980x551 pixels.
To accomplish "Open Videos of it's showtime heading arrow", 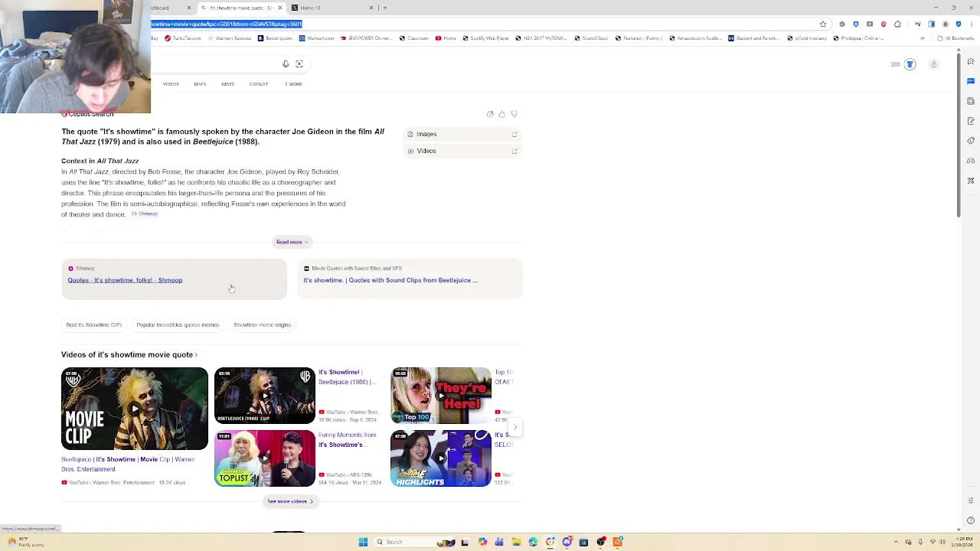I will [x=196, y=354].
